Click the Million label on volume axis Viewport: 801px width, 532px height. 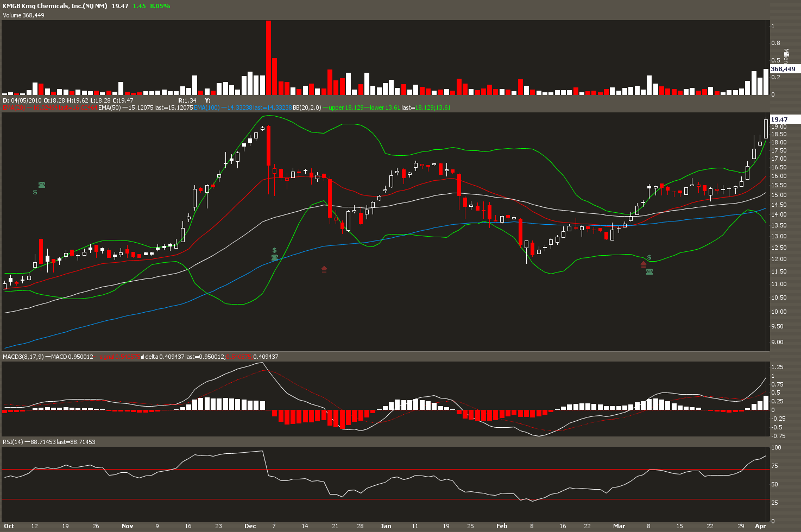(786, 56)
